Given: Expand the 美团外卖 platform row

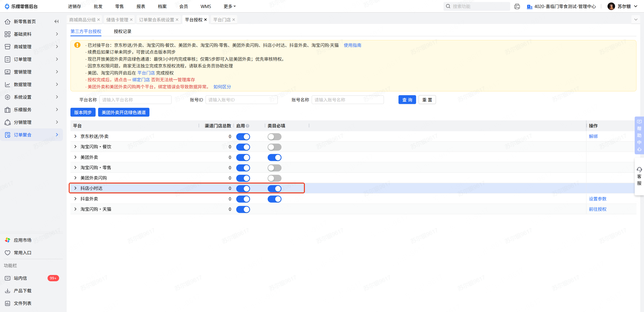Looking at the screenshot, I should pyautogui.click(x=75, y=157).
